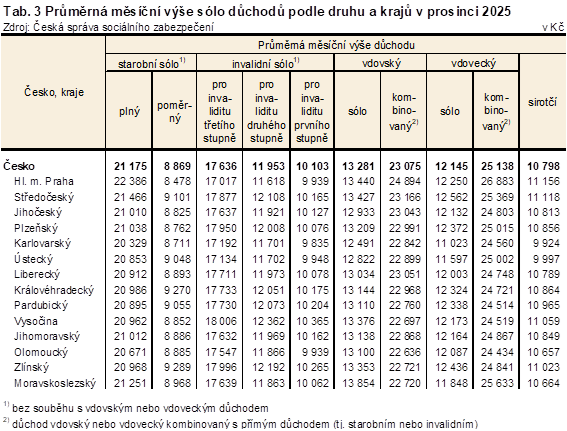This screenshot has height=431, width=567.
Task: Click the 'Středočeský' row label
Action: click(44, 197)
